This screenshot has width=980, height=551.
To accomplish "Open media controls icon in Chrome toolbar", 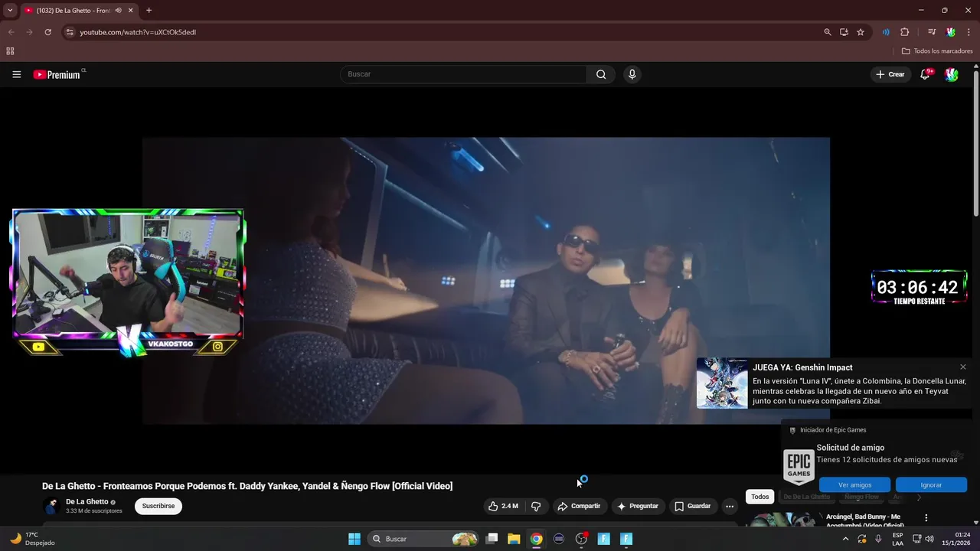I will tap(932, 32).
